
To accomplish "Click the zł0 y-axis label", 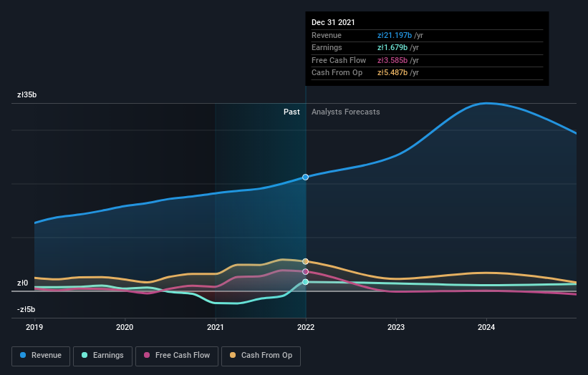I will (22, 283).
